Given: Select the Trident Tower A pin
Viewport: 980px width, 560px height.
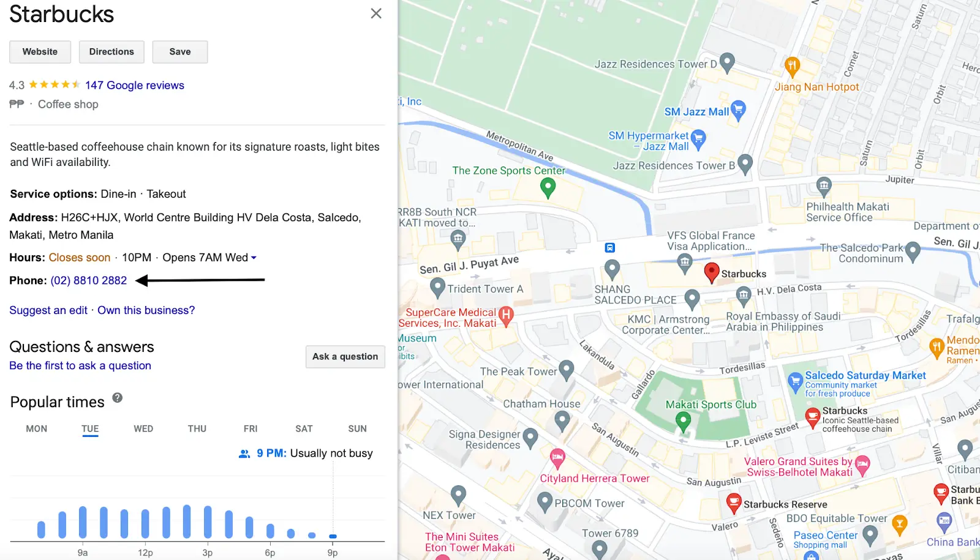Looking at the screenshot, I should [437, 286].
